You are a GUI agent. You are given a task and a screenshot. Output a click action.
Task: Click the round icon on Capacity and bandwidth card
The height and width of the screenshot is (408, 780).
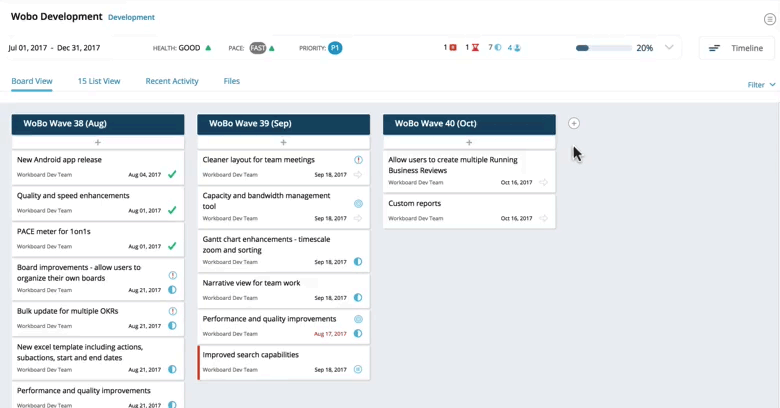coord(358,204)
